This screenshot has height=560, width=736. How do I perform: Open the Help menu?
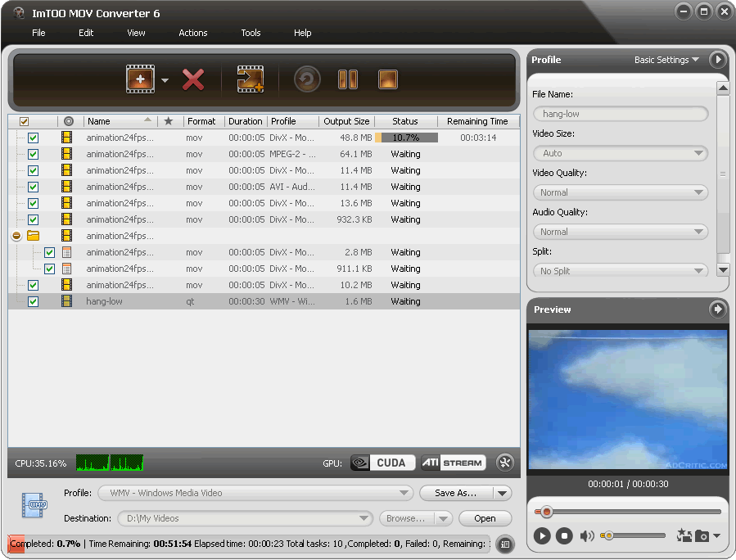point(302,33)
